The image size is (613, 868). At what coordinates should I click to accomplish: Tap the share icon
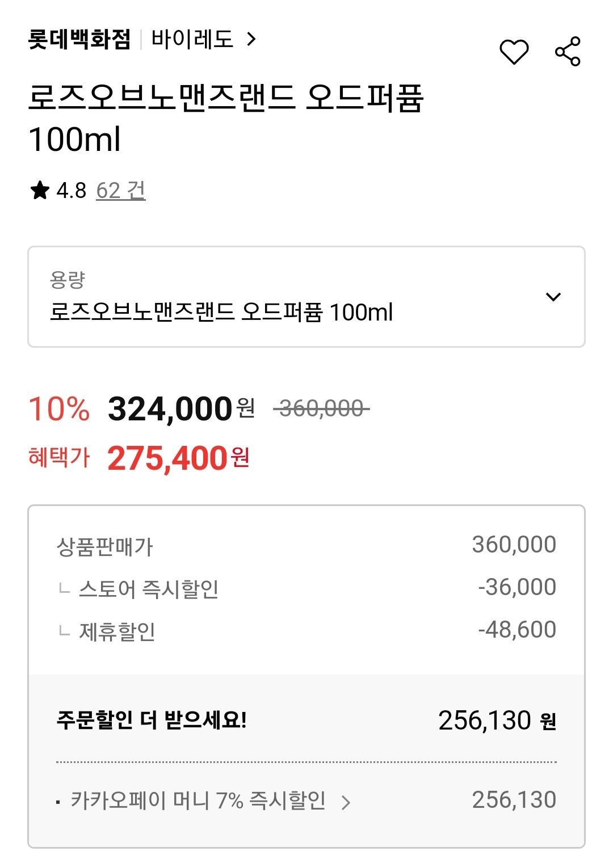[x=568, y=52]
